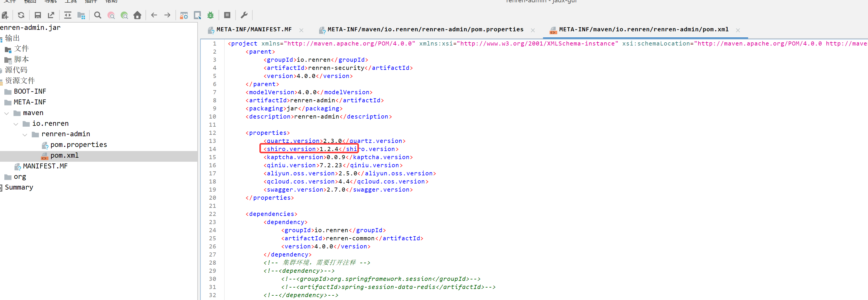The height and width of the screenshot is (300, 868).
Task: Click line number 1 in the gutter
Action: point(214,44)
